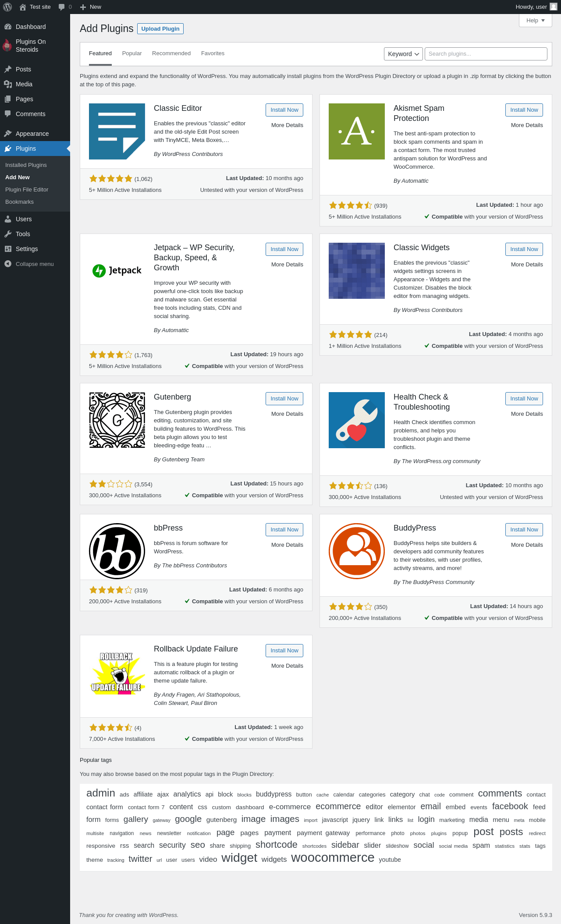Install the Rollback Update Failure plugin
Image resolution: width=561 pixels, height=924 pixels.
284,651
